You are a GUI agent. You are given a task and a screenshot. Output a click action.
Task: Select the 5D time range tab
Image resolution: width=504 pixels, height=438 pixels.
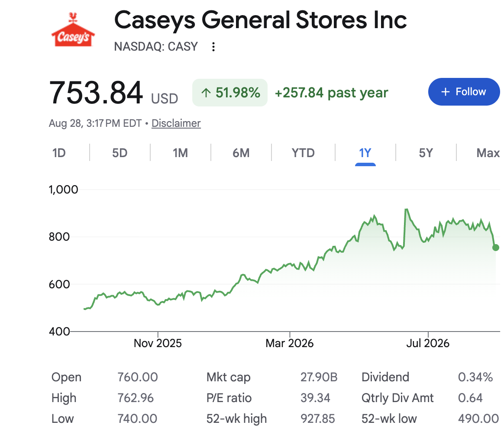pos(120,153)
